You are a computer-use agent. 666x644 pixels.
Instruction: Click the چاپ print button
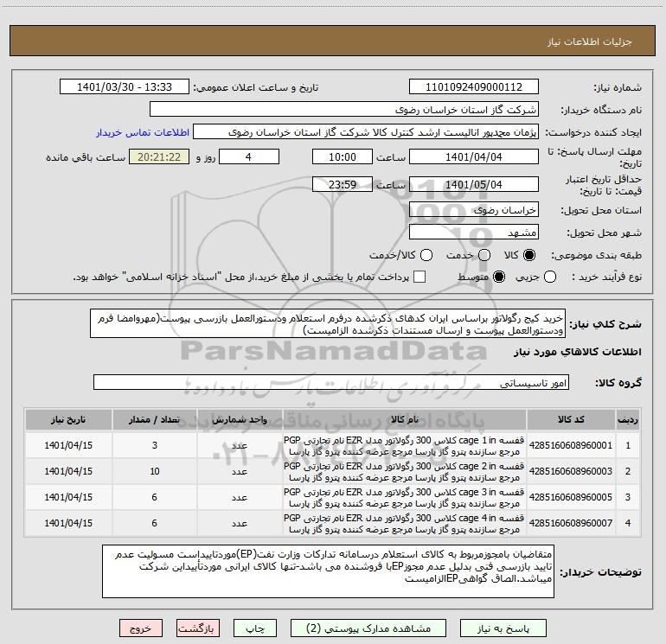255,628
